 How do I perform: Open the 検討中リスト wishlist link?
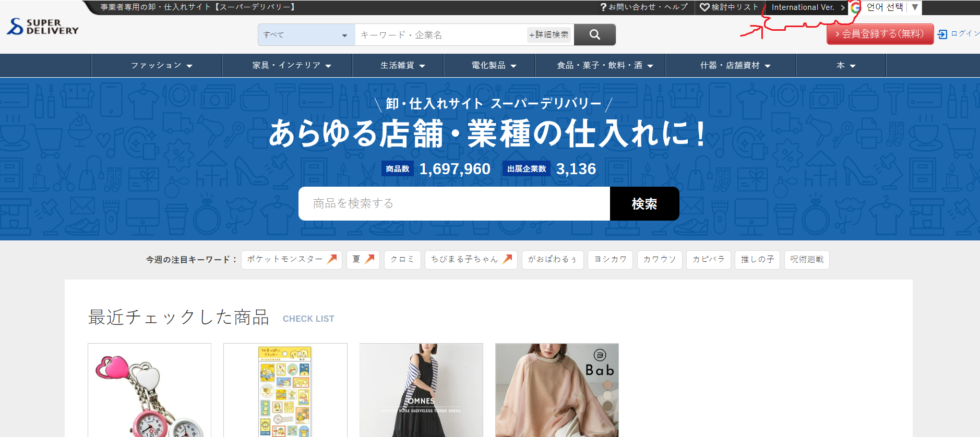tap(729, 7)
